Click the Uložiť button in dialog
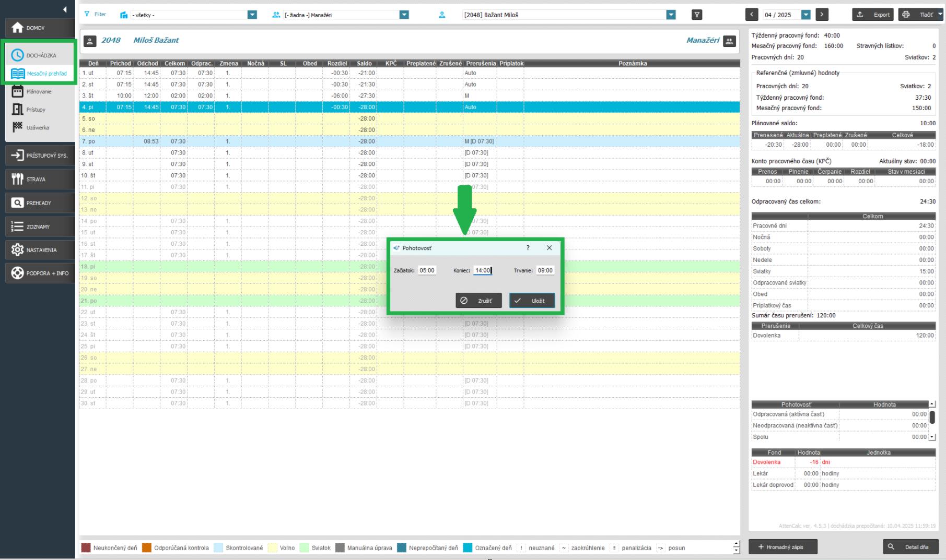The image size is (946, 560). pyautogui.click(x=532, y=301)
